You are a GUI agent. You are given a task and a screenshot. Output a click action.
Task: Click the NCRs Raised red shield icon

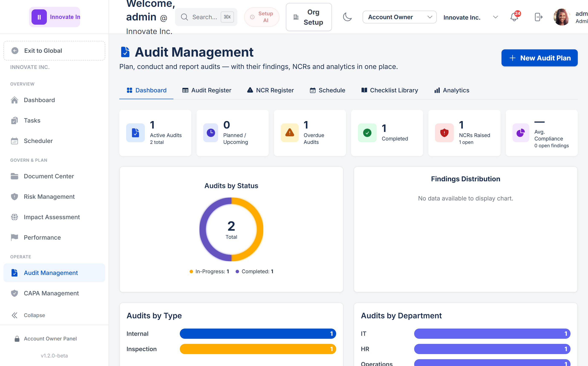pyautogui.click(x=444, y=133)
